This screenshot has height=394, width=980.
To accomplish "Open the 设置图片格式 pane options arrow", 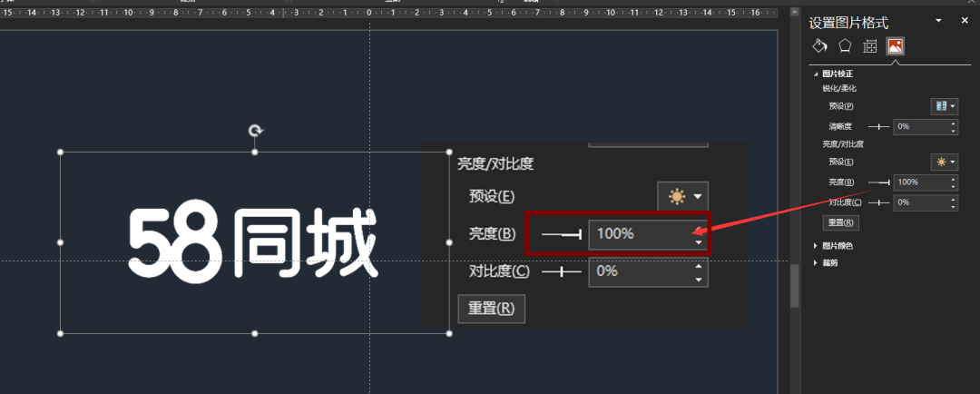I will coord(938,21).
